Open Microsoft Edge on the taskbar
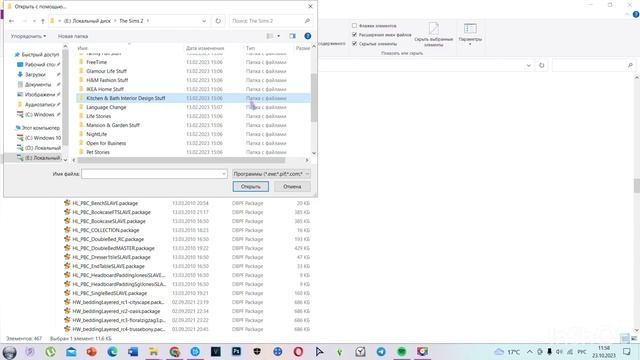Image resolution: width=640 pixels, height=360 pixels. pyautogui.click(x=113, y=352)
